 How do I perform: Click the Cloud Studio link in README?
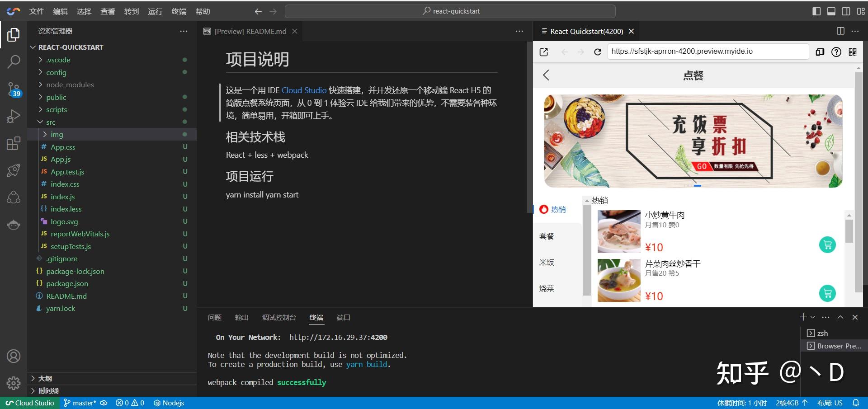tap(304, 90)
